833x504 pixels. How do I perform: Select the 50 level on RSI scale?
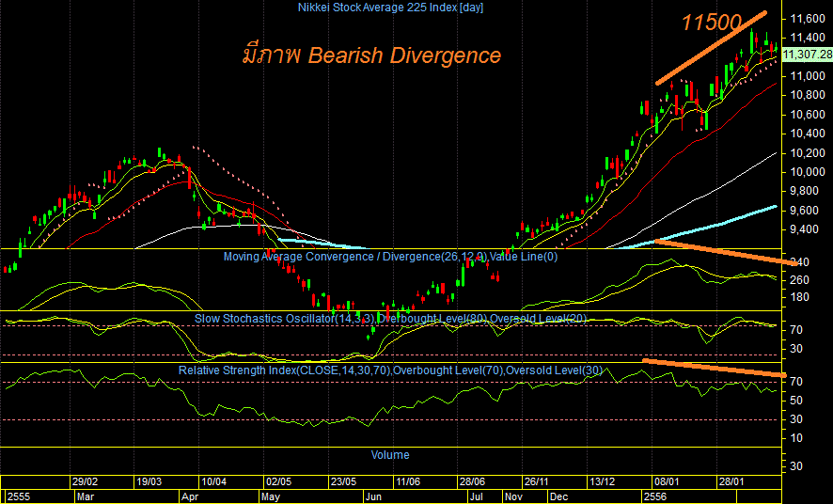point(795,401)
